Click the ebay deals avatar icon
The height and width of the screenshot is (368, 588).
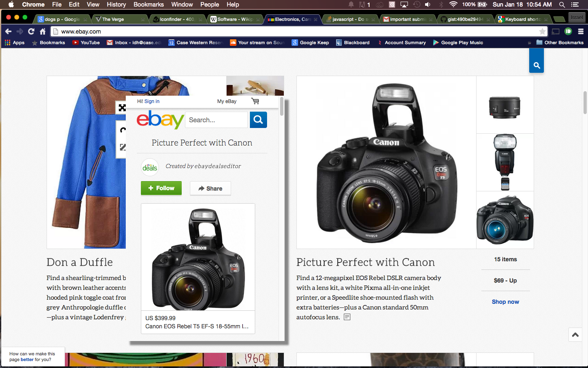click(150, 167)
